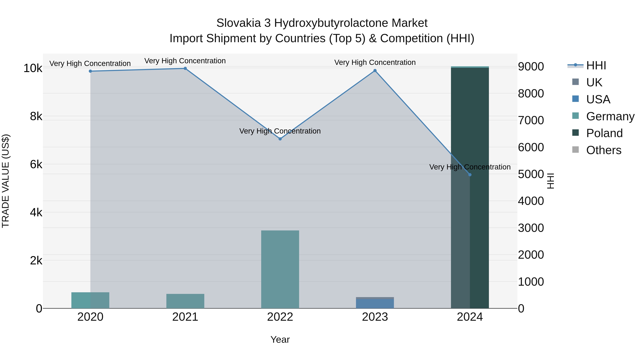
Task: Click the 2023 USA bar segment
Action: [375, 304]
